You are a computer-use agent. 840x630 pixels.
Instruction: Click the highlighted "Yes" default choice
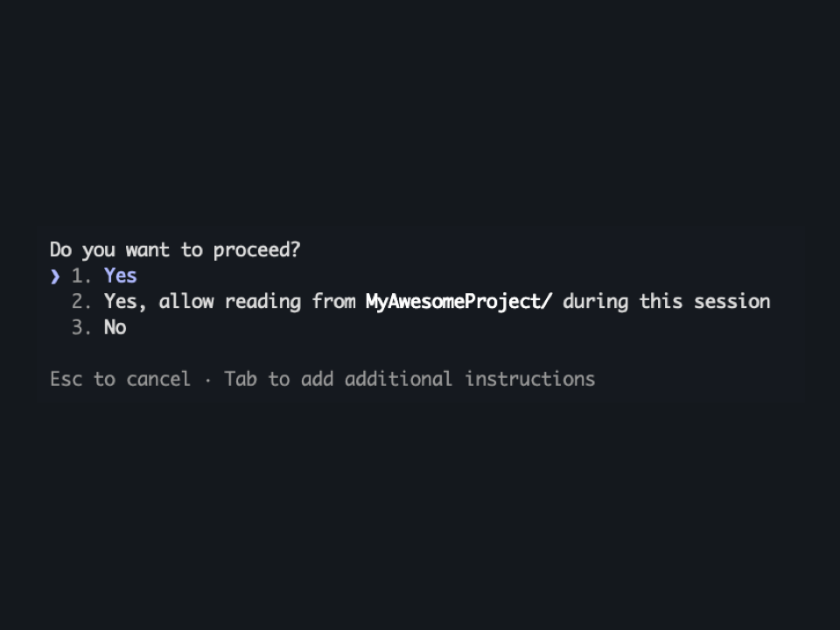tap(120, 276)
